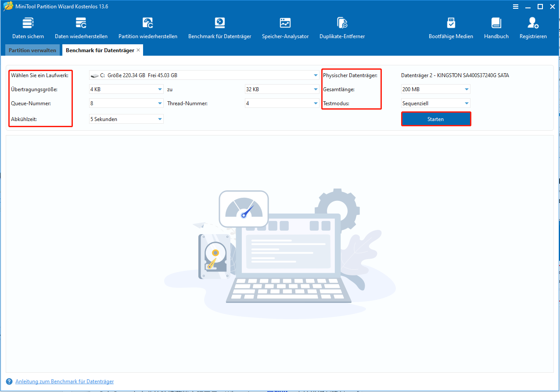Open the Speicher-Analysator tool
The image size is (560, 392).
[285, 28]
